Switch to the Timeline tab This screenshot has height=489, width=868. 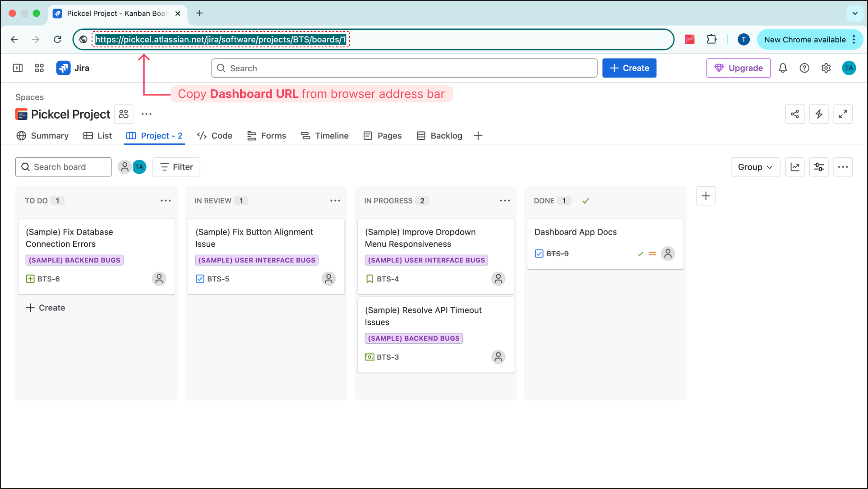click(x=331, y=135)
